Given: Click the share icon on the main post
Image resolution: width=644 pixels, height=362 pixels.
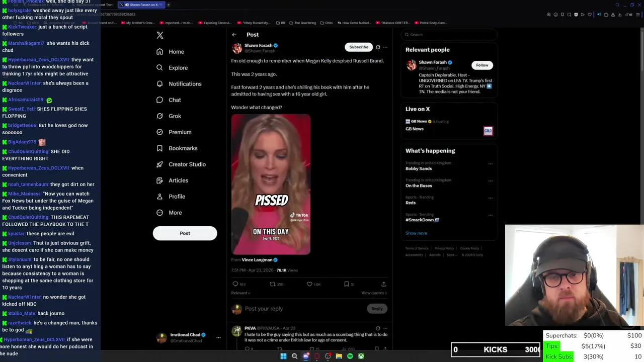Looking at the screenshot, I should tap(383, 284).
